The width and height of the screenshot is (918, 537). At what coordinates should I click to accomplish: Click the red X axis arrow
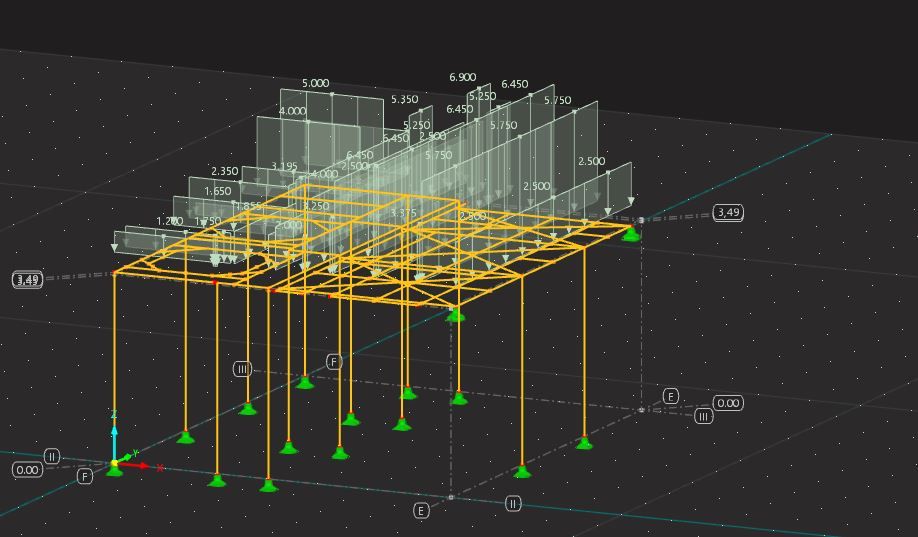(x=133, y=466)
